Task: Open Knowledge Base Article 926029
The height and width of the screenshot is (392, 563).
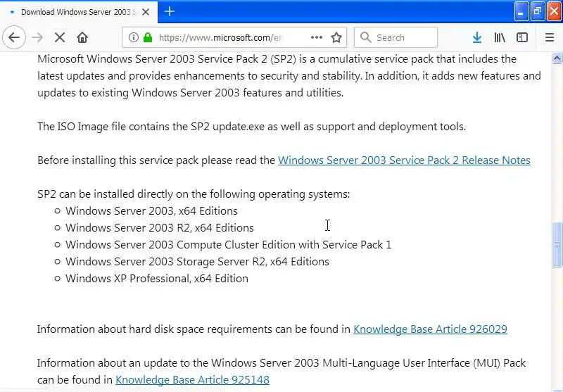Action: tap(430, 329)
